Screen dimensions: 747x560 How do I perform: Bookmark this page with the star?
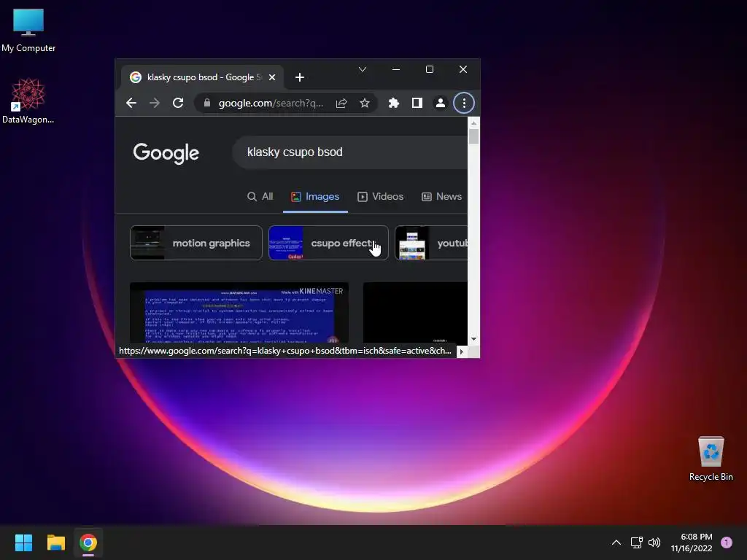pos(365,103)
